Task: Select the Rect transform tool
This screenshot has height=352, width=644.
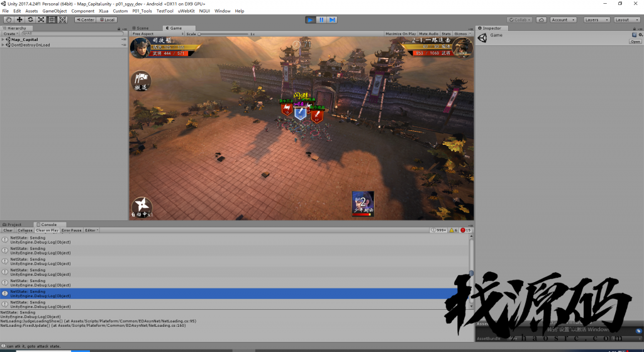Action: 52,20
